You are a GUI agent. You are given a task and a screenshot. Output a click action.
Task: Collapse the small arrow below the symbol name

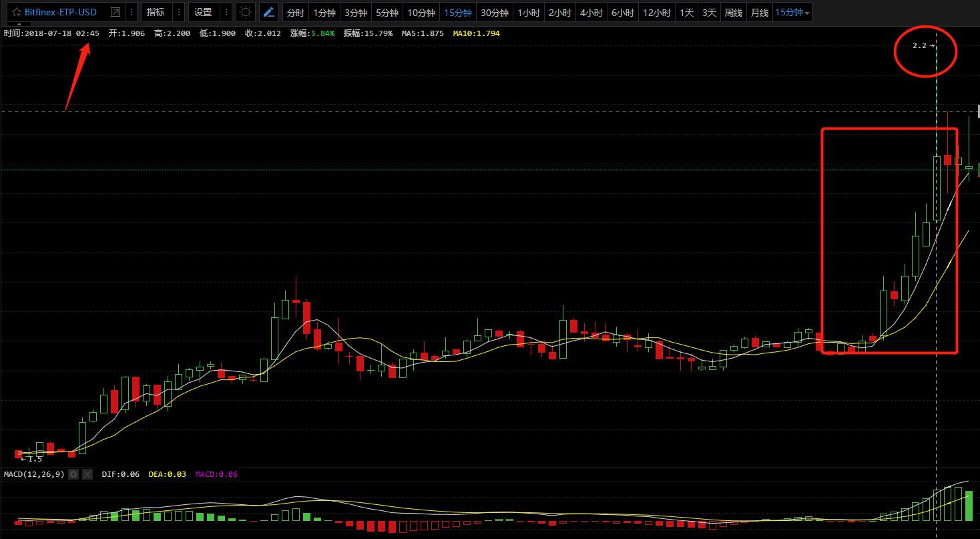18,24
